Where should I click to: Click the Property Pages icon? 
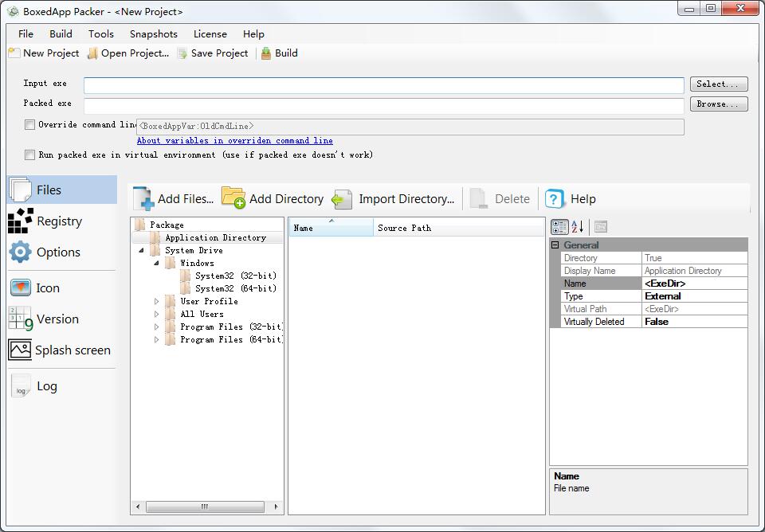[x=601, y=227]
